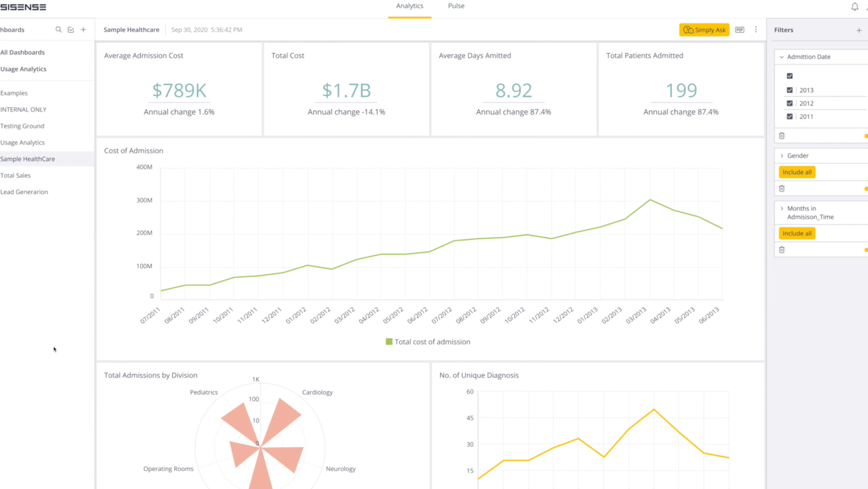Screen dimensions: 868x489
Task: Uncheck the 2013 checkbox
Action: point(790,90)
